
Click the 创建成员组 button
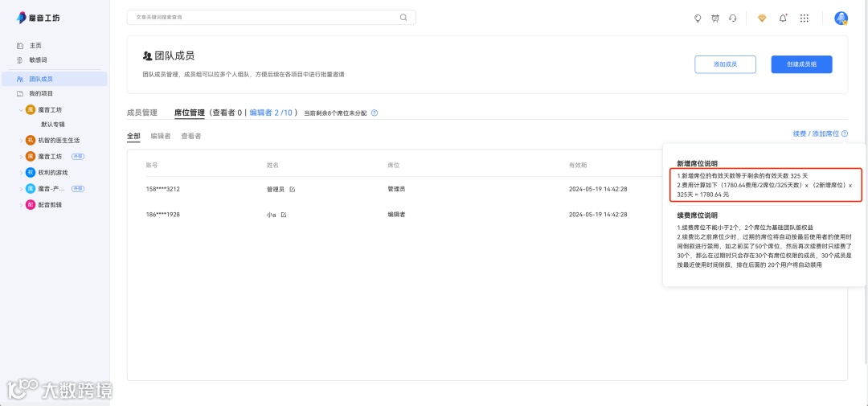coord(801,64)
